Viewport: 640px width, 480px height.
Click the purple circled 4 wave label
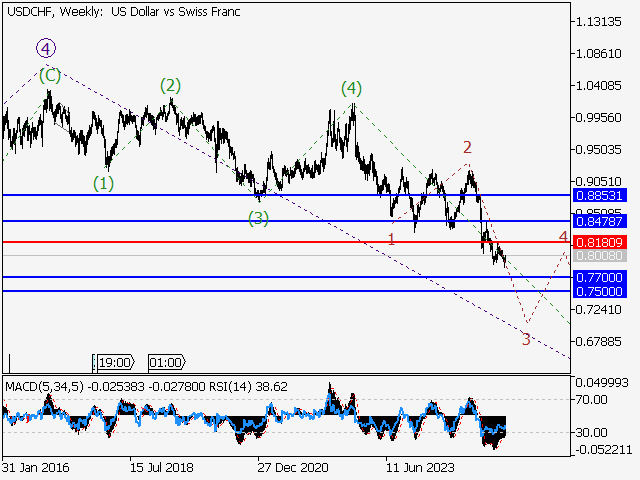(45, 47)
